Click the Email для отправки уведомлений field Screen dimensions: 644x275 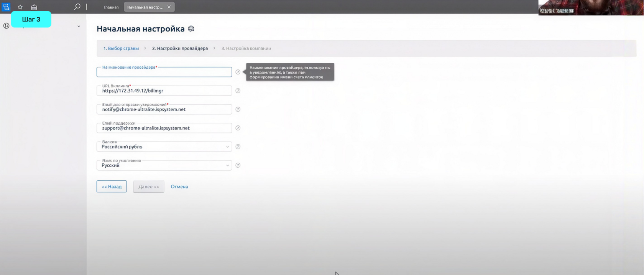164,109
